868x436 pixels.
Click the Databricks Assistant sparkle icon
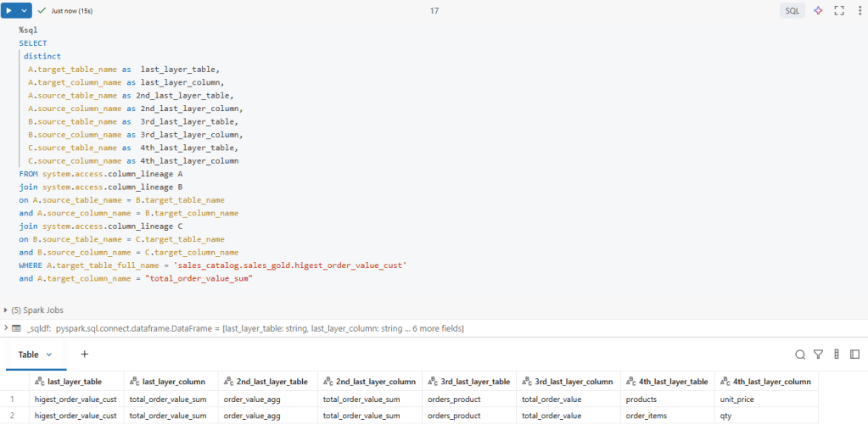tap(818, 10)
